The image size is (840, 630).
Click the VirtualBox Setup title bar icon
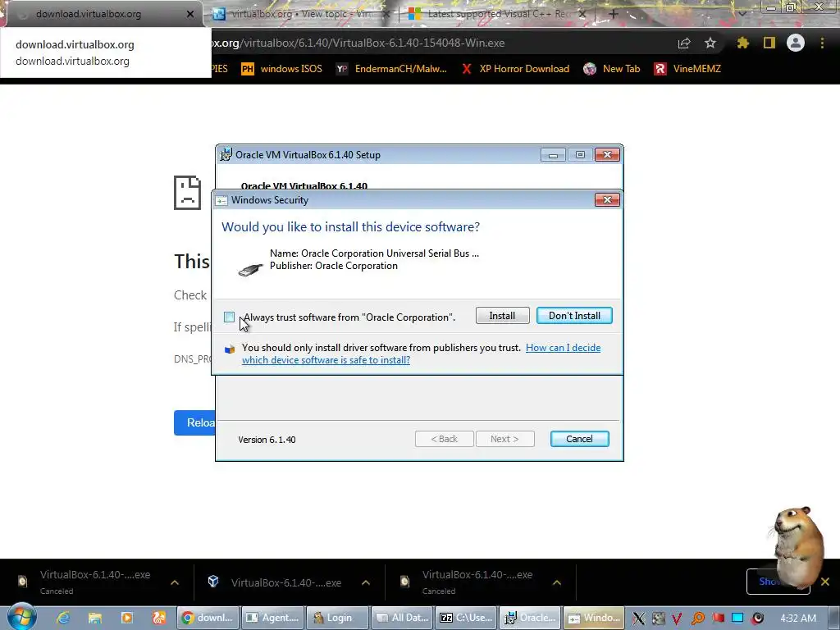pos(226,154)
